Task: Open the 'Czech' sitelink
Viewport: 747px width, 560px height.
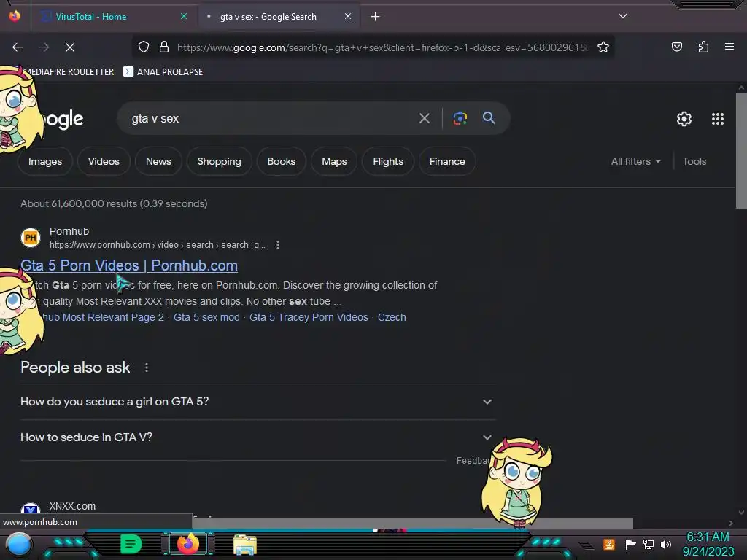Action: [x=392, y=318]
